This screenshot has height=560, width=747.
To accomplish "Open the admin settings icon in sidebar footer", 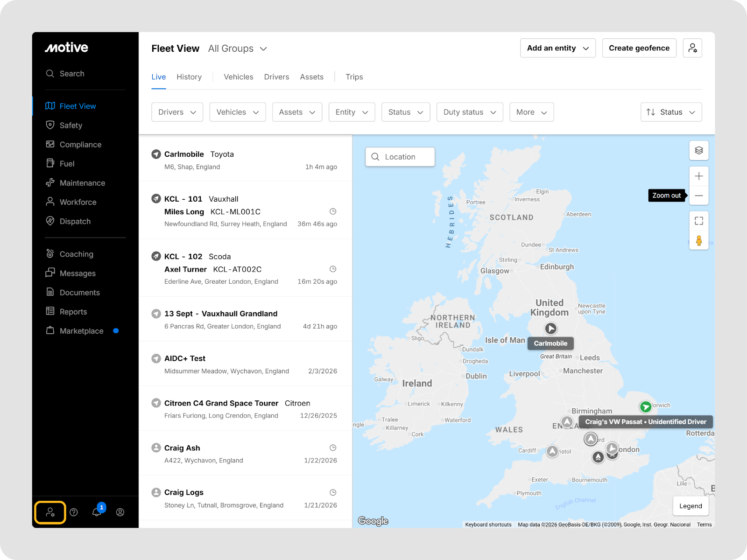I will pyautogui.click(x=50, y=512).
